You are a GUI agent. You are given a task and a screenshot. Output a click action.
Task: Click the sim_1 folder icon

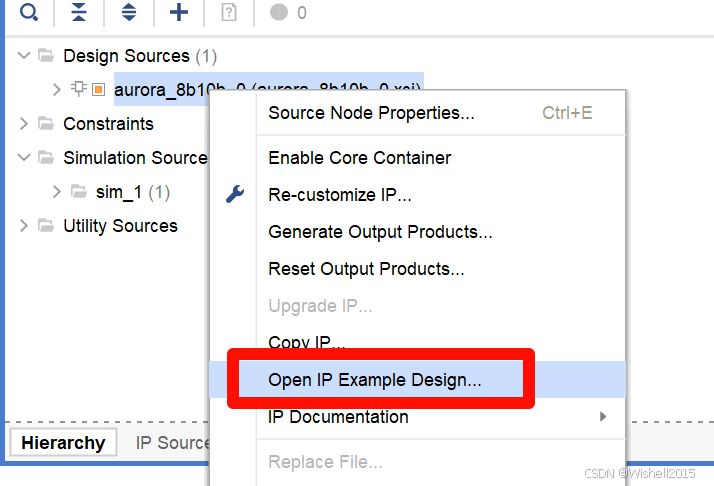pyautogui.click(x=79, y=192)
